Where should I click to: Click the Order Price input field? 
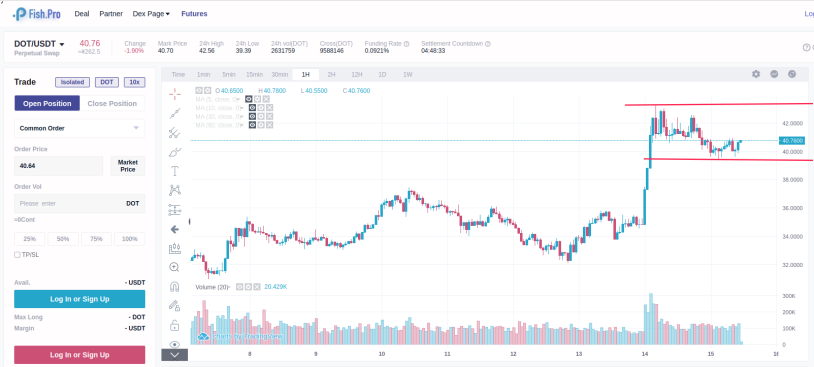58,166
